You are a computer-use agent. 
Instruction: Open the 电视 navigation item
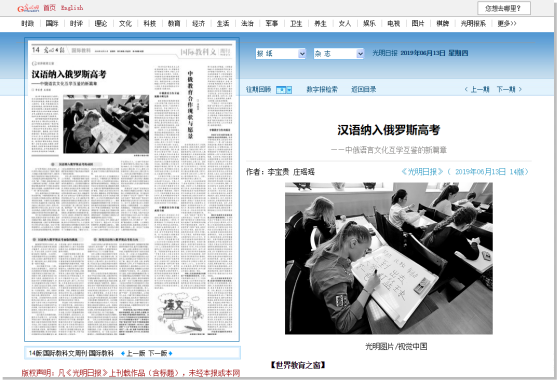(394, 23)
